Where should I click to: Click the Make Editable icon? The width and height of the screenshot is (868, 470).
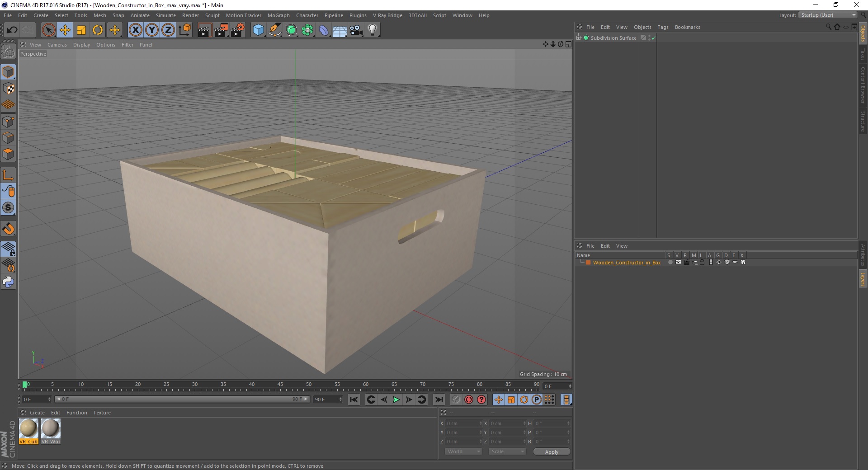tap(8, 52)
